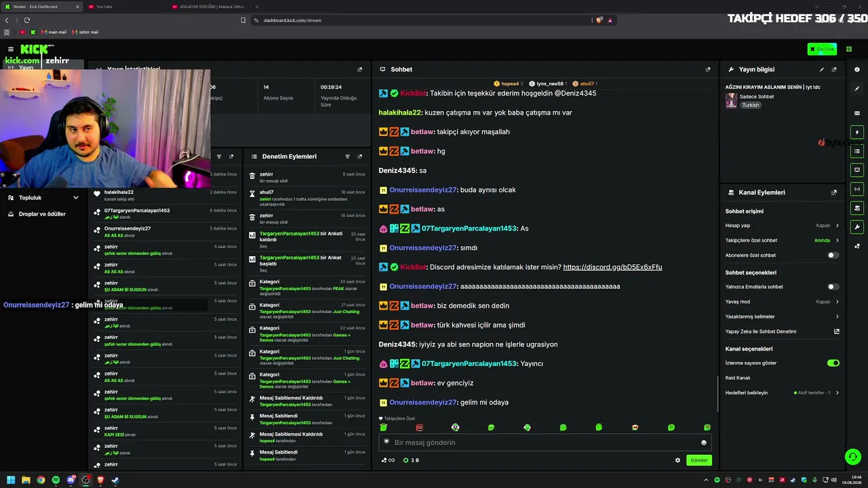Toggle the list panel icon in right sidebar
Screen dimensions: 868x488
pos(857,151)
